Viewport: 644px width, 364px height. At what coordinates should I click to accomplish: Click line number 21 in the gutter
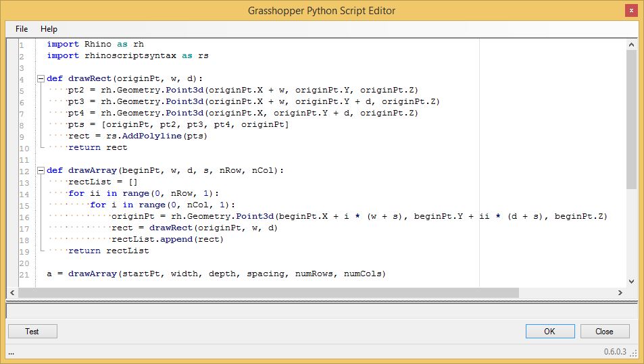click(x=24, y=274)
